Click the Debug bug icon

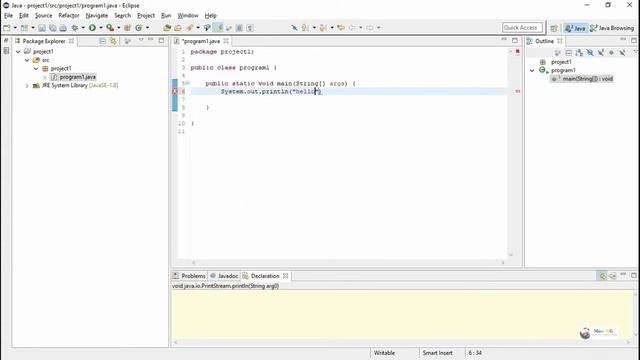pyautogui.click(x=75, y=28)
